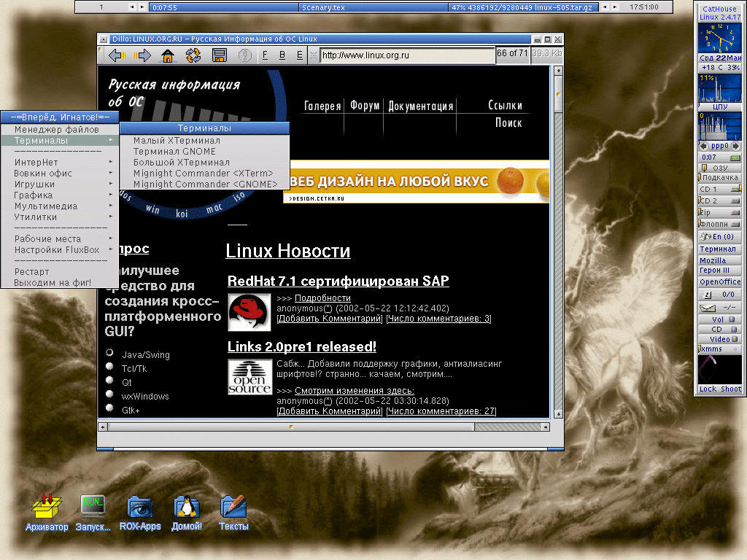Toggle the Zip mount button
The width and height of the screenshot is (747, 560).
point(736,212)
